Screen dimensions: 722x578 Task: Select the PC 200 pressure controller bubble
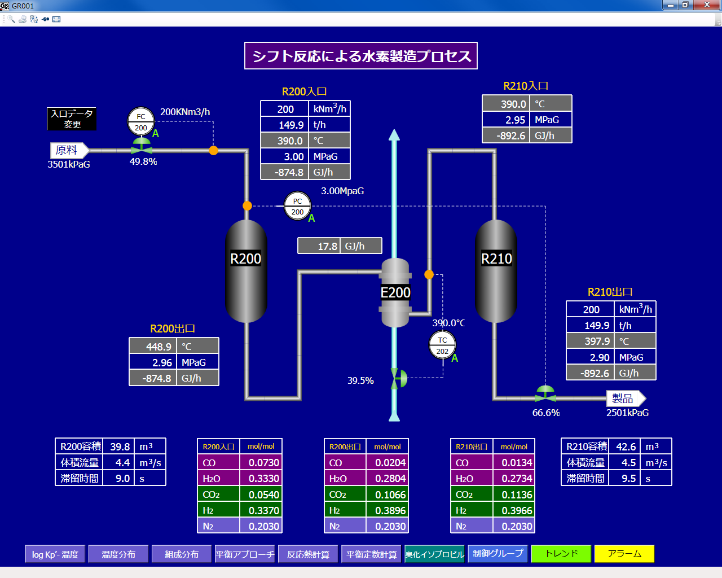point(297,206)
